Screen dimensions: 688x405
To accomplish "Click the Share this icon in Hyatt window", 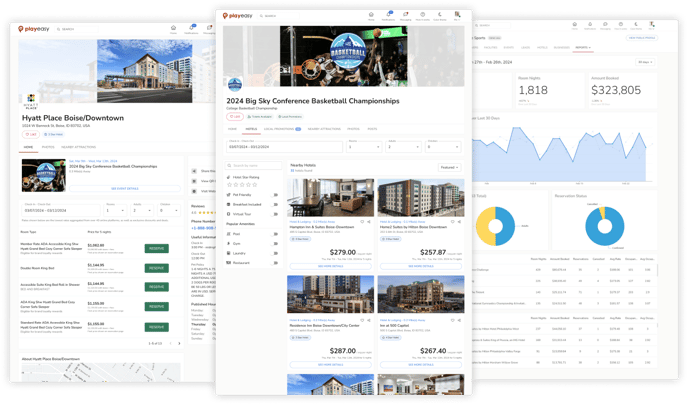I will 194,171.
